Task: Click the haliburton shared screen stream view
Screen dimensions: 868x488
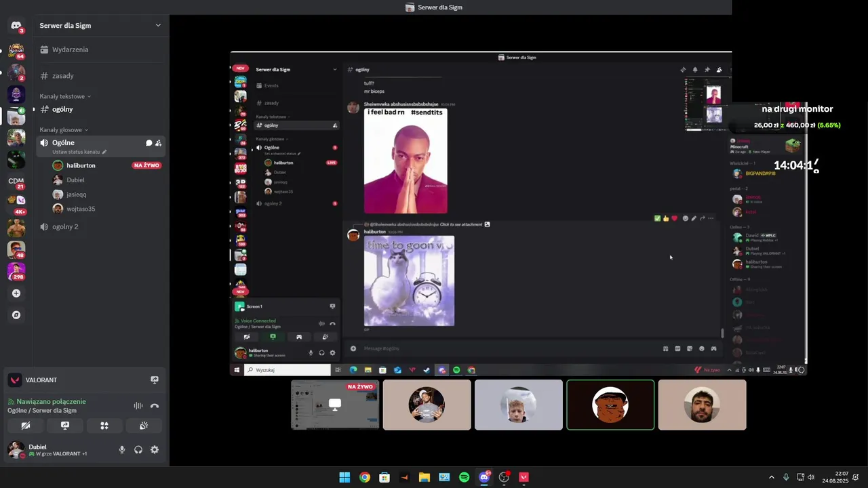Action: pyautogui.click(x=518, y=213)
